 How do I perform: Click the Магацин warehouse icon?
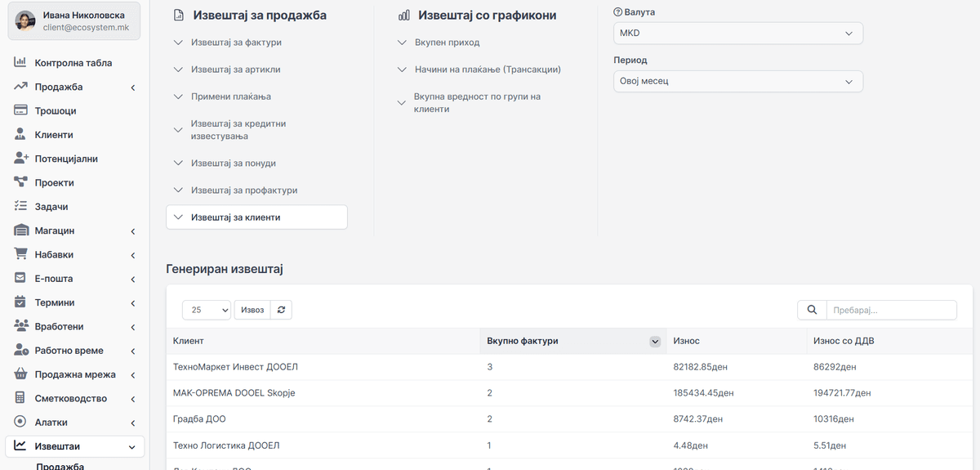pos(20,231)
